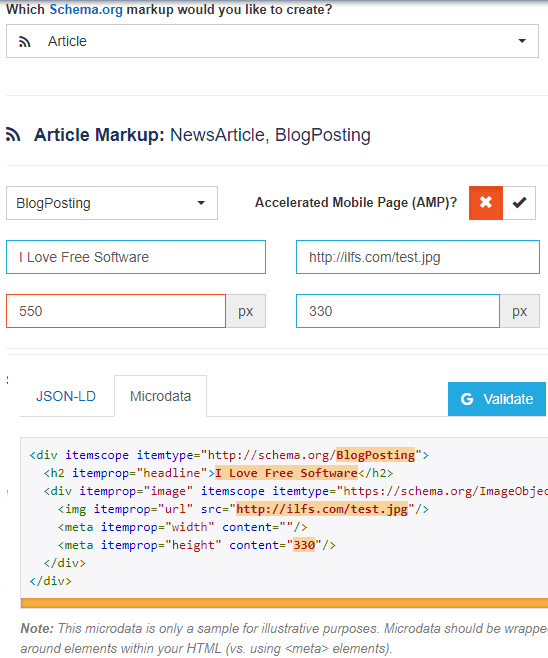
Task: Click 'Accelerated Mobile Page (AMP)?' label
Action: (356, 203)
